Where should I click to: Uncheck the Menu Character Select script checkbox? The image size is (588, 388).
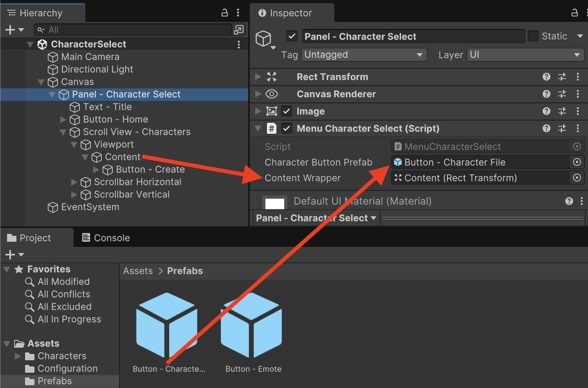click(287, 128)
